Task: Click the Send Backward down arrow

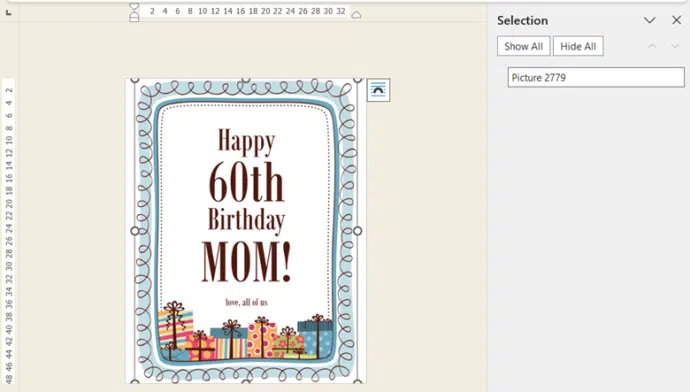Action: click(x=675, y=46)
